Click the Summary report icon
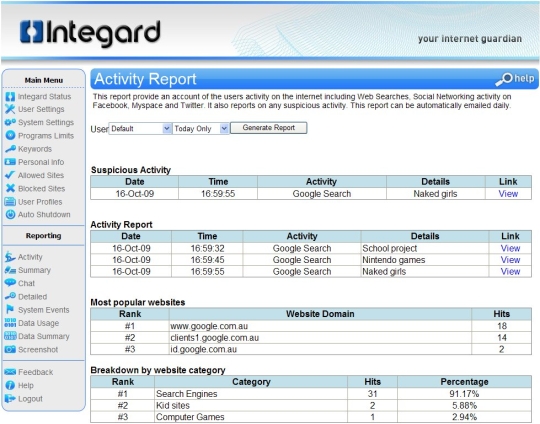The image size is (540, 424). (x=10, y=270)
